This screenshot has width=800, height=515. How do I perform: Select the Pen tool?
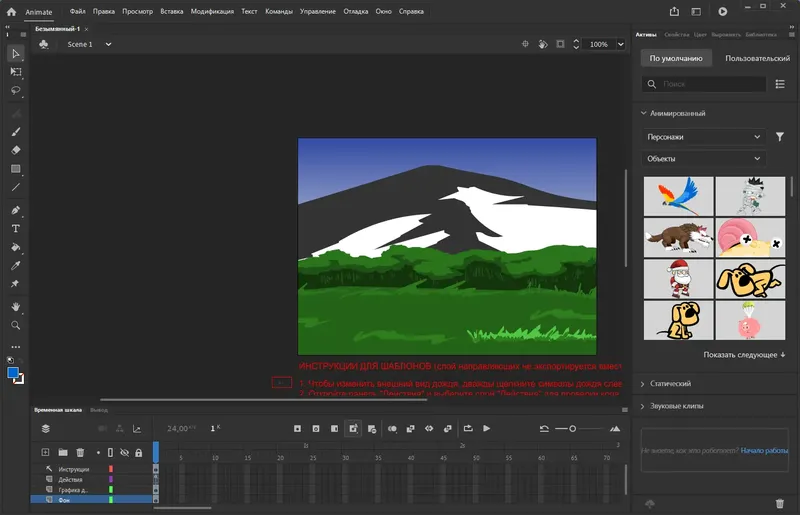(x=16, y=210)
